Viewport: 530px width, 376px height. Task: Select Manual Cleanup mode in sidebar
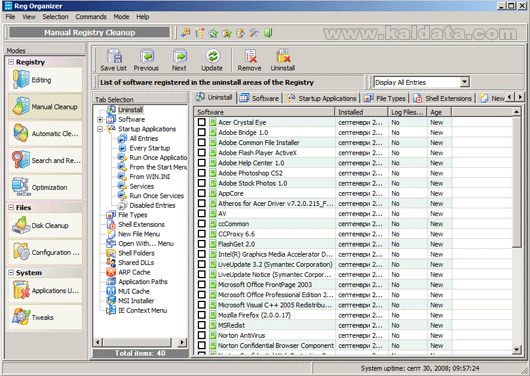tap(45, 106)
